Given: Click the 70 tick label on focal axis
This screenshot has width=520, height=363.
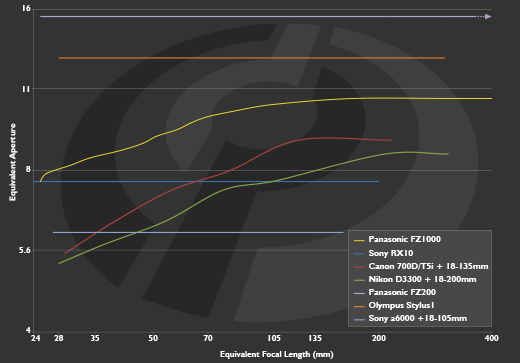Looking at the screenshot, I should [208, 338].
